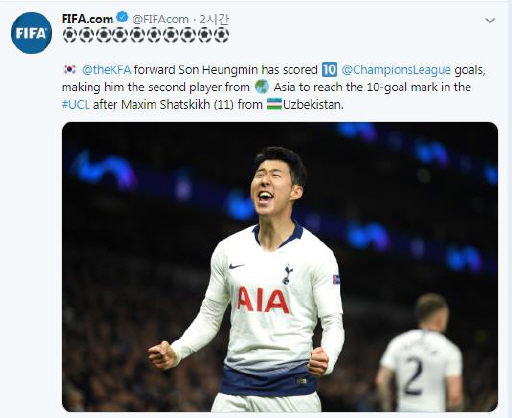Open the @theKFA mention link

[x=106, y=70]
